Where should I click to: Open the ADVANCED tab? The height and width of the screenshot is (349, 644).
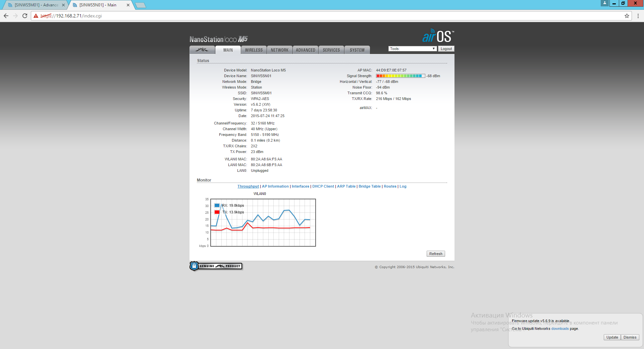pos(306,50)
